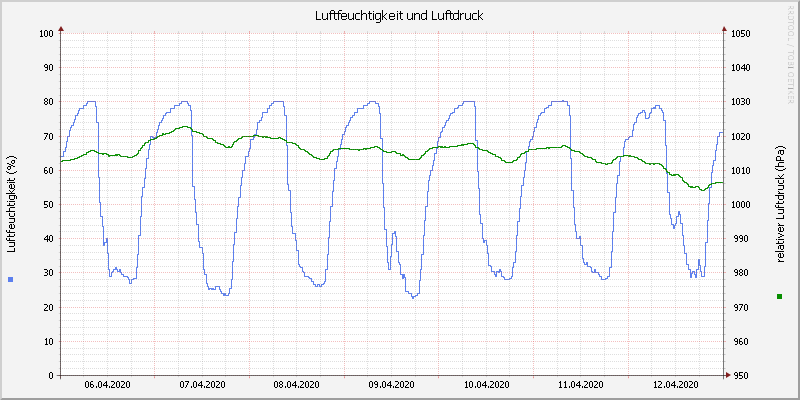This screenshot has height=400, width=800.
Task: Click the left axis value 80
Action: pos(48,102)
